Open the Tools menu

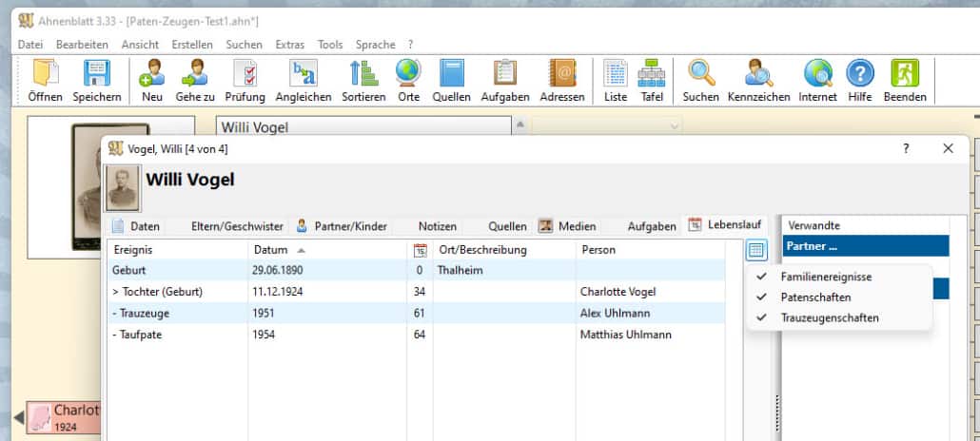click(x=330, y=45)
